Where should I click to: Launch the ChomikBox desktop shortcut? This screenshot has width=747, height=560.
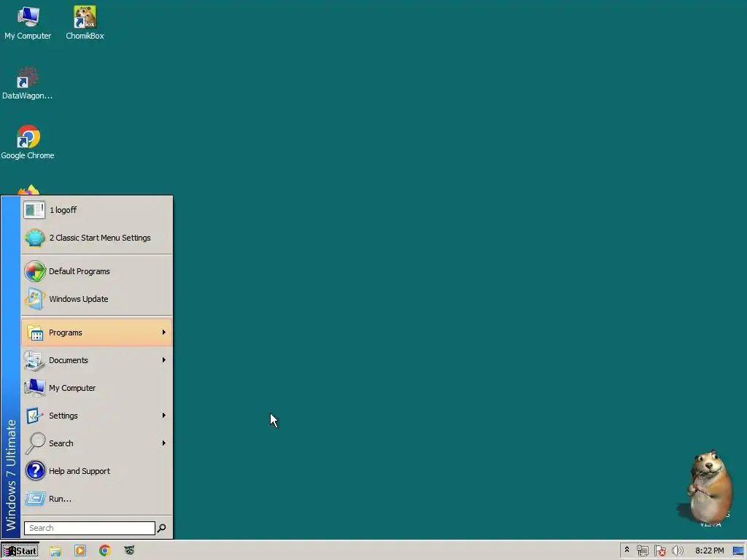tap(85, 23)
